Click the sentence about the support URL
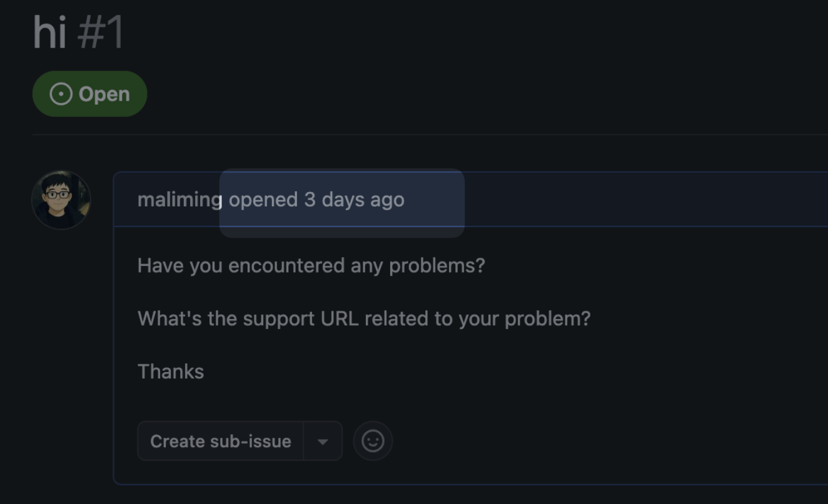Viewport: 828px width, 504px height. [363, 319]
